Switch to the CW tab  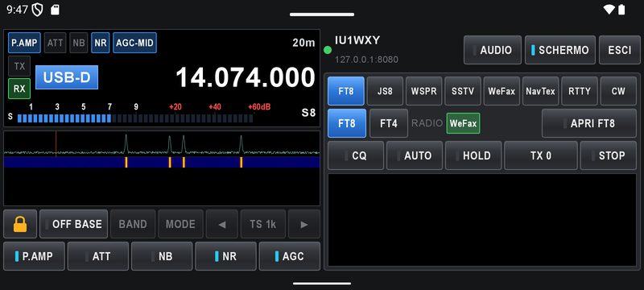click(618, 91)
